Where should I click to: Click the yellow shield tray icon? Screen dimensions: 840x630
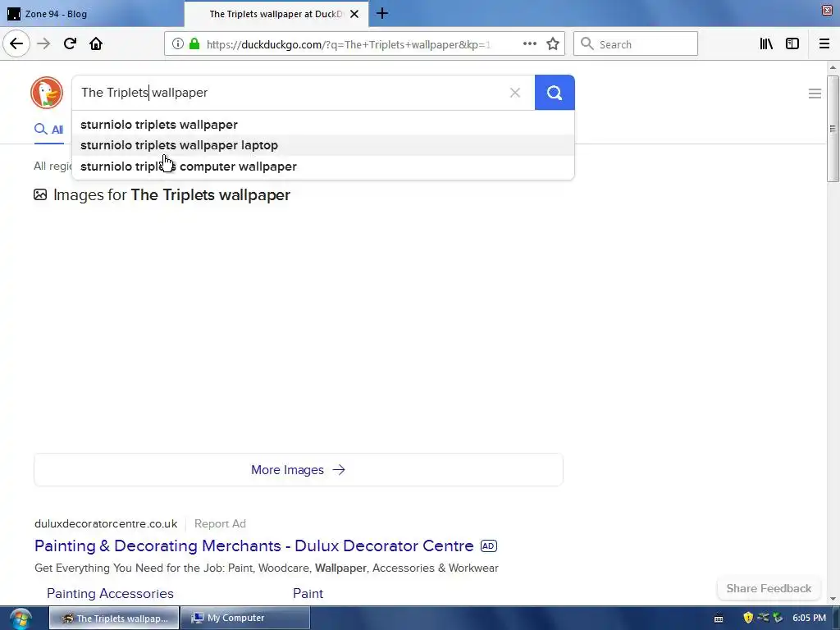pos(748,618)
